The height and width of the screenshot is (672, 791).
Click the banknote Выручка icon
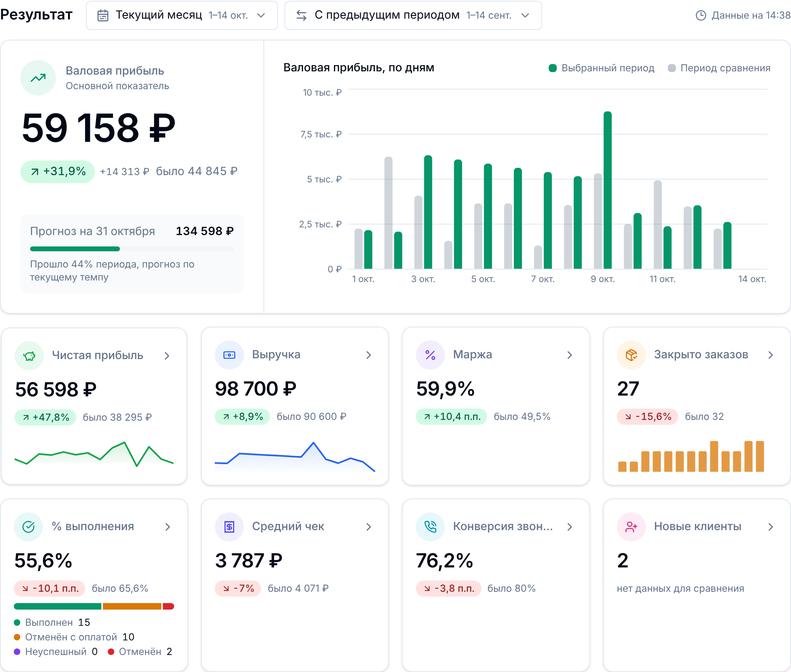click(229, 355)
